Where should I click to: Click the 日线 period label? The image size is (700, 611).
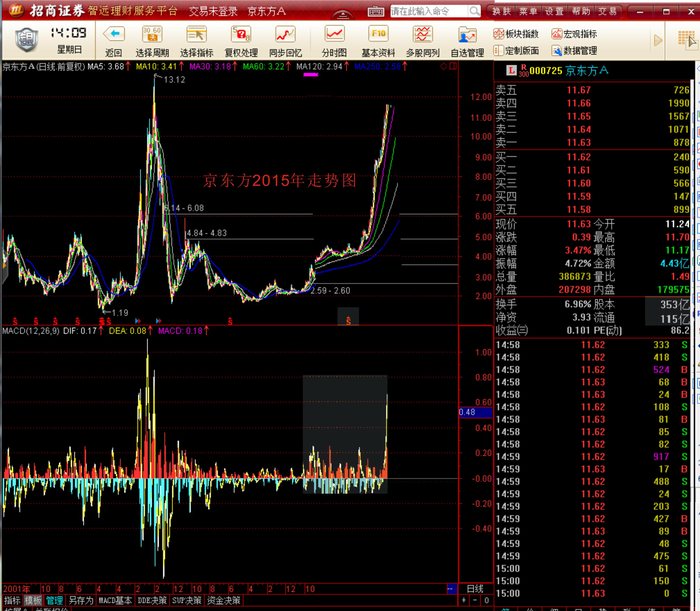(x=475, y=589)
